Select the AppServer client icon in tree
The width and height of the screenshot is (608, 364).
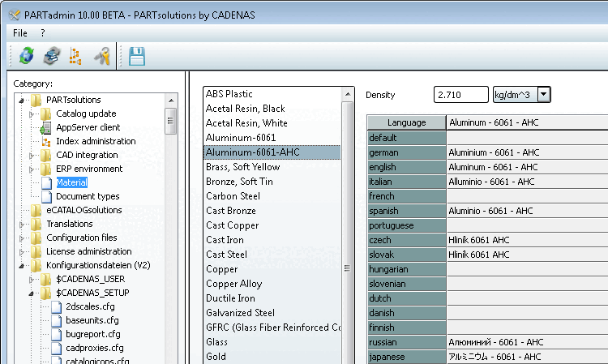[46, 127]
